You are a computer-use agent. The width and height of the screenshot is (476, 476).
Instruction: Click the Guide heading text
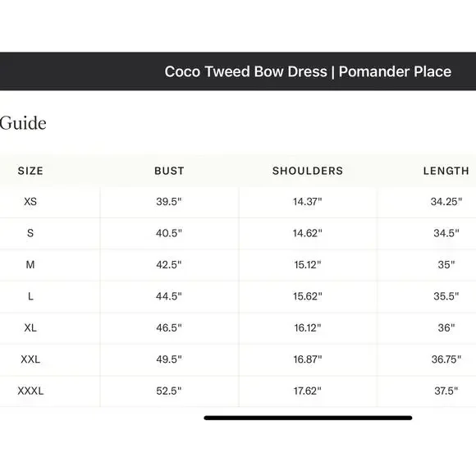[x=23, y=123]
